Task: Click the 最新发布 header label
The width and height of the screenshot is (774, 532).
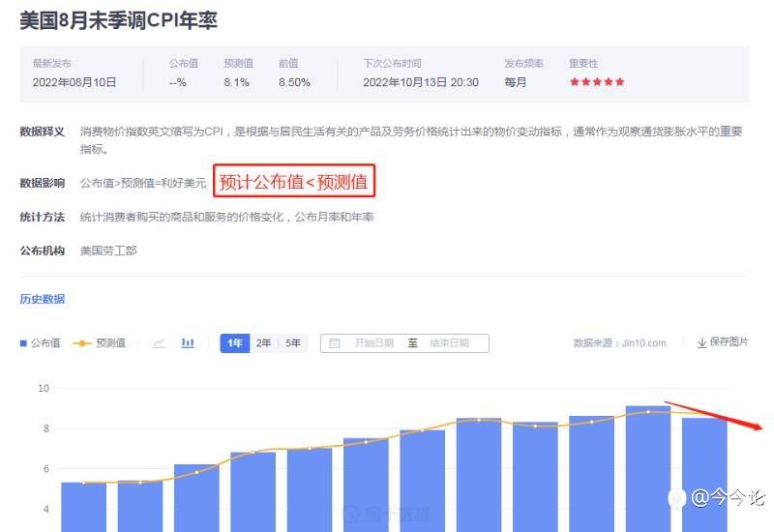Action: [x=52, y=63]
